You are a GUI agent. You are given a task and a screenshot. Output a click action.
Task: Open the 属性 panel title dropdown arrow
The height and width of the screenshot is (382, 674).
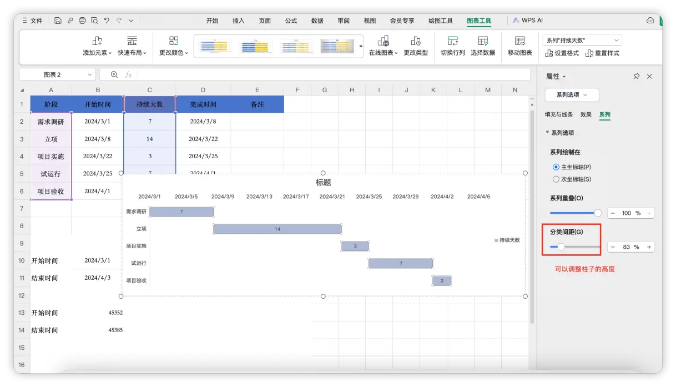coord(564,76)
